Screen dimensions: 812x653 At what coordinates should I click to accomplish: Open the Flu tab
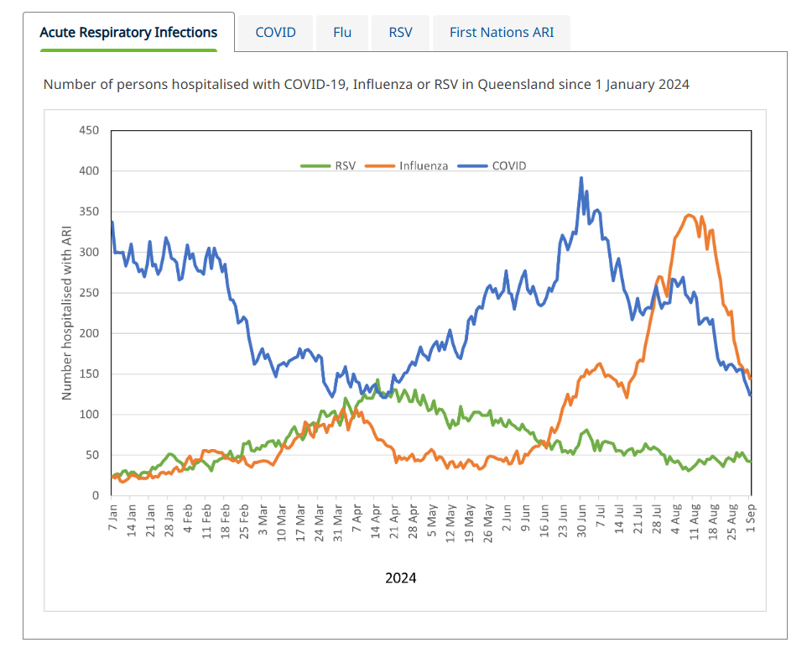click(x=342, y=33)
